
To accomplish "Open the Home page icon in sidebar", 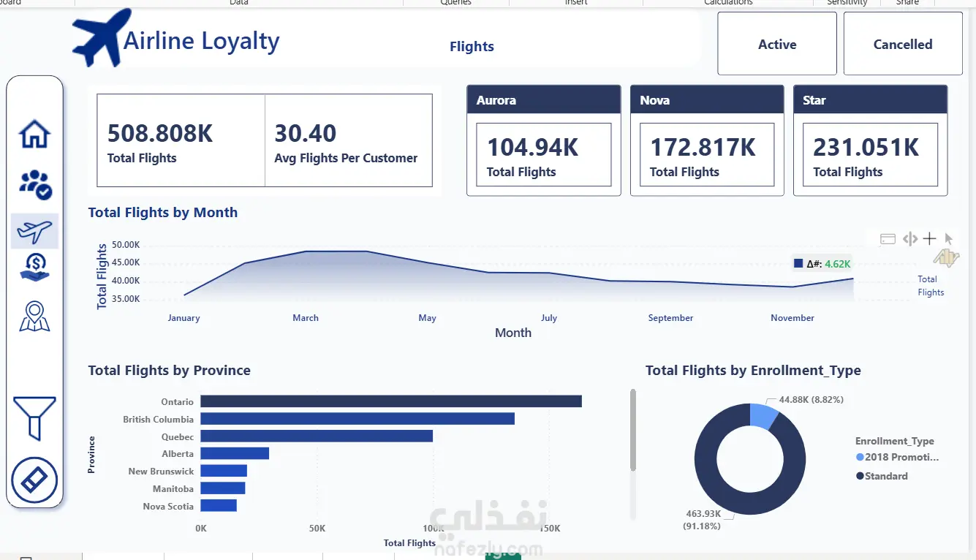I will [x=34, y=134].
